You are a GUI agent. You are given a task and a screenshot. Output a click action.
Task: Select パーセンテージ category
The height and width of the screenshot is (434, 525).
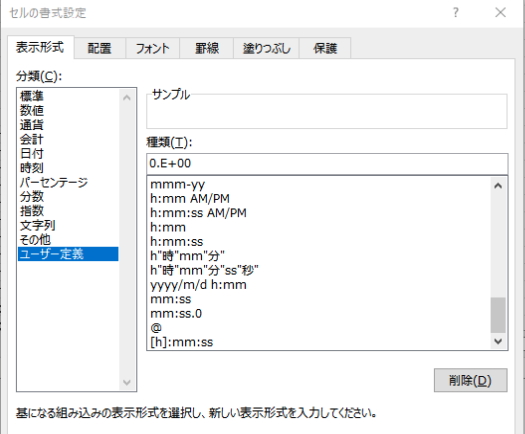(x=68, y=182)
